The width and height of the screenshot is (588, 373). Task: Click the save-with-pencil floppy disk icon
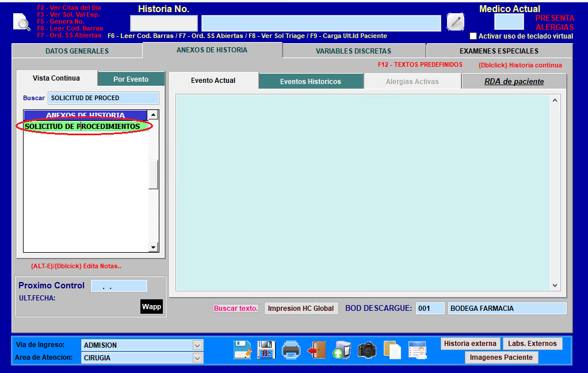tap(242, 350)
